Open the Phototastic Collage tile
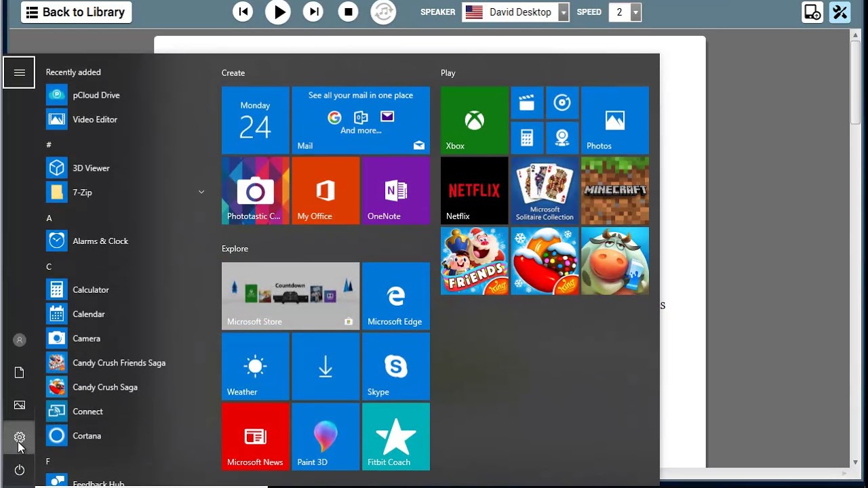This screenshot has width=868, height=488. tap(256, 190)
